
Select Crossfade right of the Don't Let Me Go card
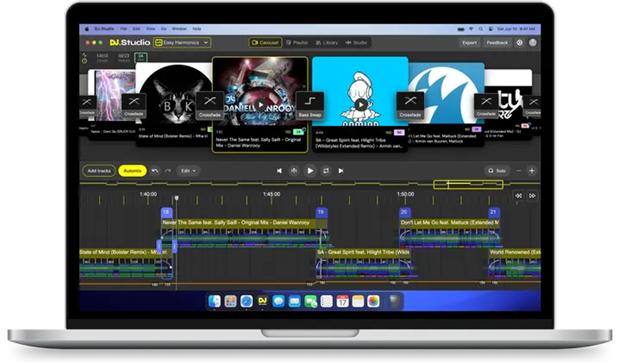(486, 107)
